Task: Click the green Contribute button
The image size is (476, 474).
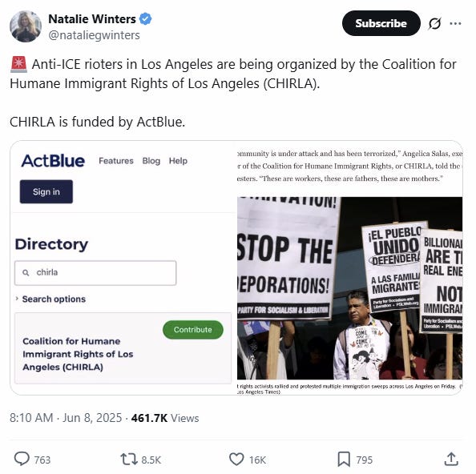Action: (193, 330)
